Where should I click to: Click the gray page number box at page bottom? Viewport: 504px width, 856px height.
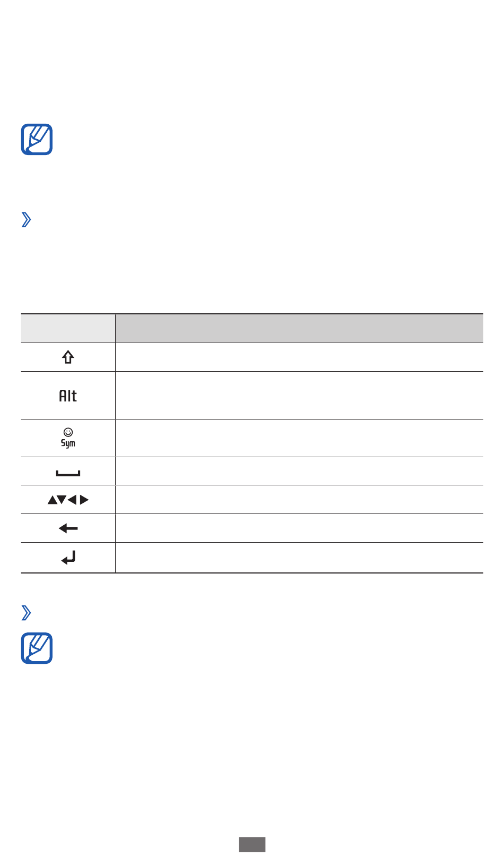252,844
